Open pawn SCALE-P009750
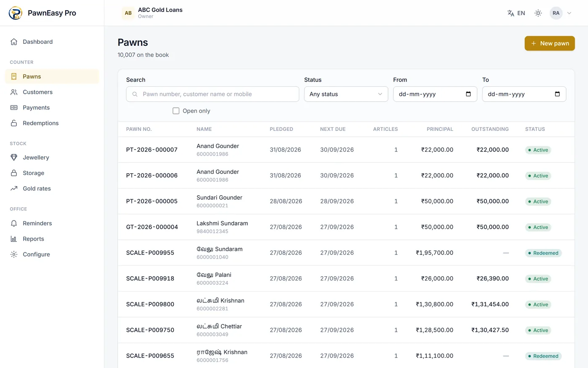The image size is (588, 368). pos(150,330)
